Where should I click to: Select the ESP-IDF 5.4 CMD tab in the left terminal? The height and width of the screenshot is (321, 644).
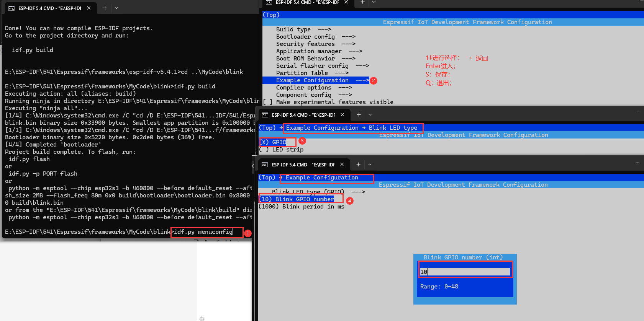(x=50, y=8)
